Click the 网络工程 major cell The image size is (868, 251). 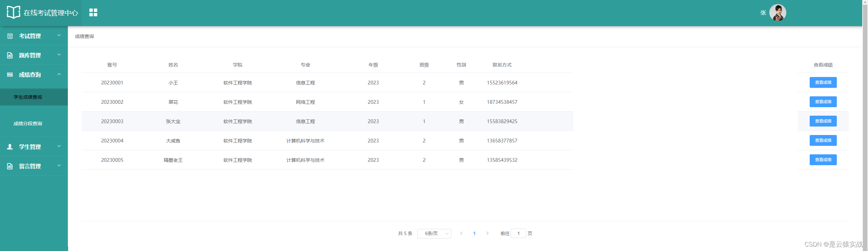tap(305, 102)
